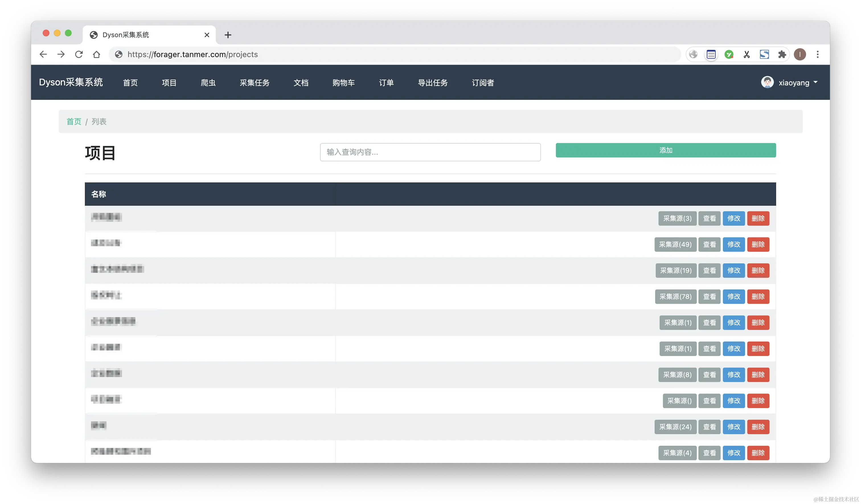
Task: Click the scissors extension icon
Action: click(747, 54)
